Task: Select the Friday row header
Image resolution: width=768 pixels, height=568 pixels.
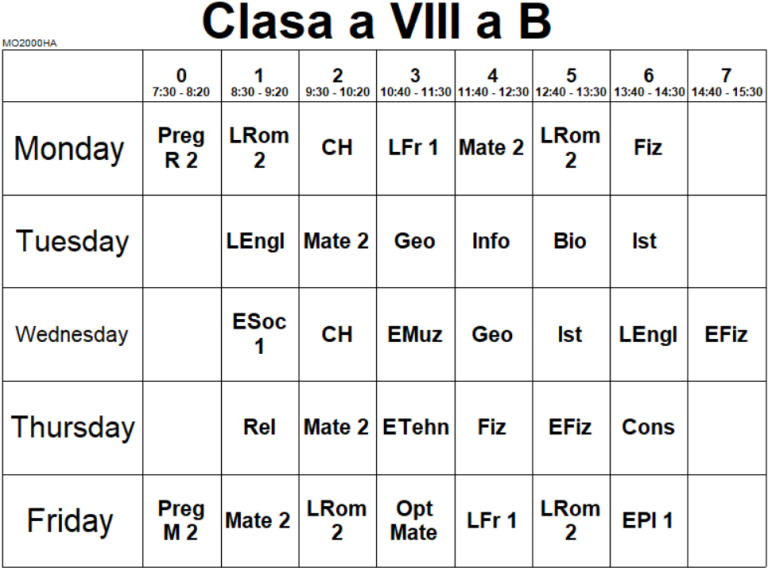Action: (x=70, y=521)
